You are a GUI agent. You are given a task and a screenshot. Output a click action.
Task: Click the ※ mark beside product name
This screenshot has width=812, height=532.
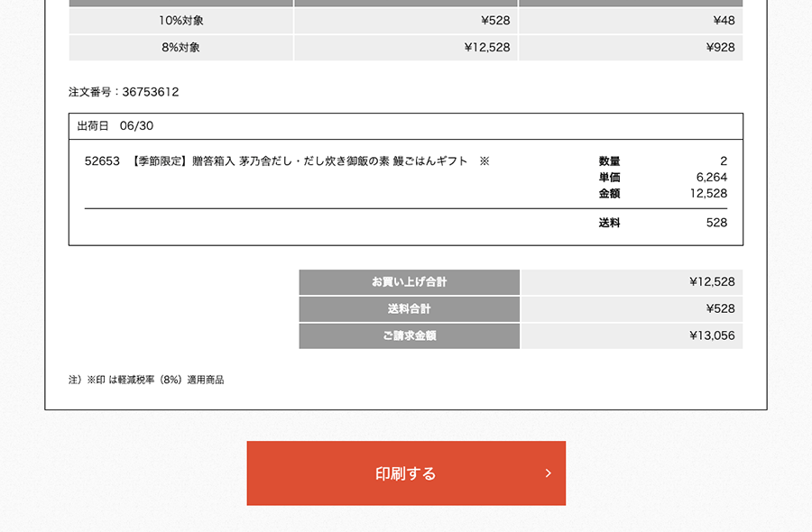tap(484, 161)
